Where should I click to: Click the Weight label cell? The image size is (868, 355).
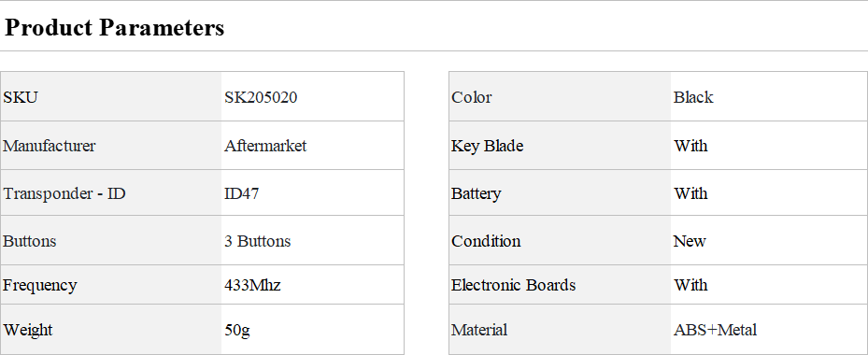110,330
